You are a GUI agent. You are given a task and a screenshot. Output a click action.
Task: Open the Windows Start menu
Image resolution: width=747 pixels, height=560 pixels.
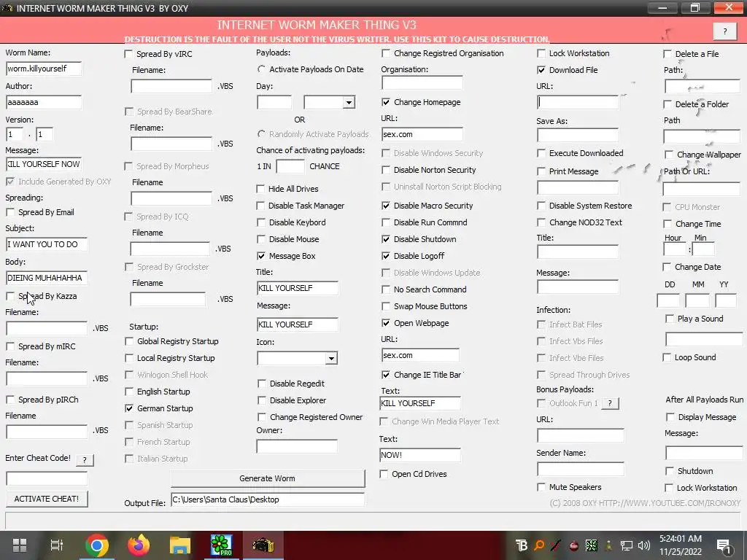20,545
